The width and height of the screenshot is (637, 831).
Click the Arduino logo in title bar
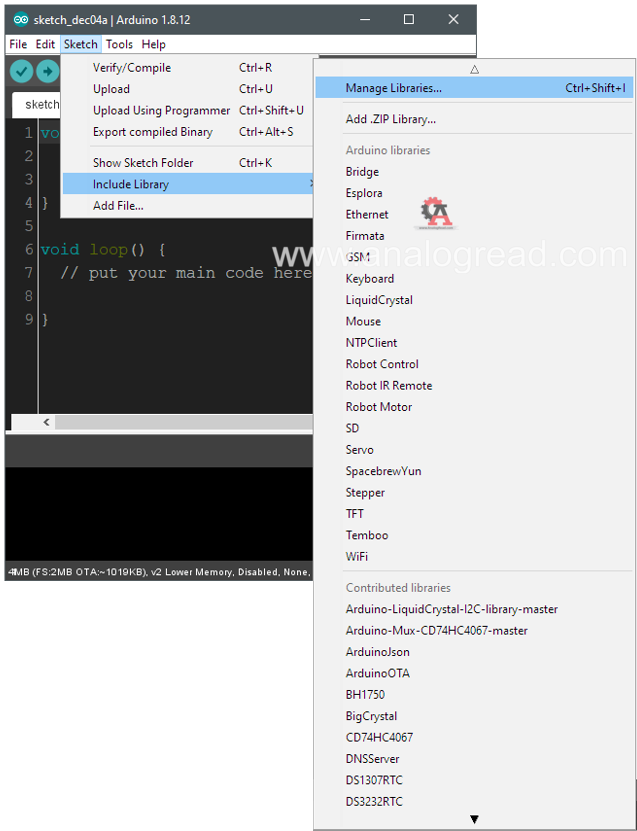21,20
